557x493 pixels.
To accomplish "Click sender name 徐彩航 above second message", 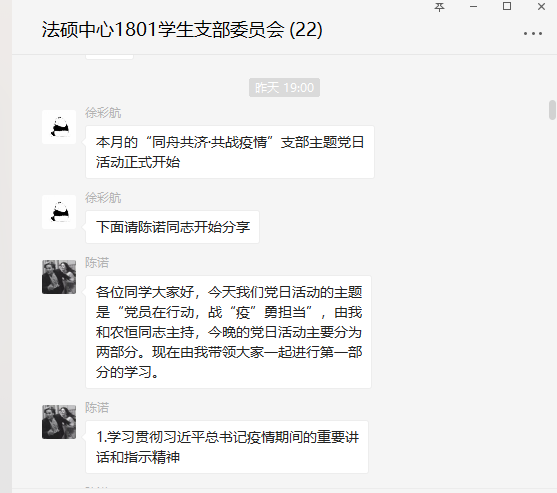I will 103,198.
